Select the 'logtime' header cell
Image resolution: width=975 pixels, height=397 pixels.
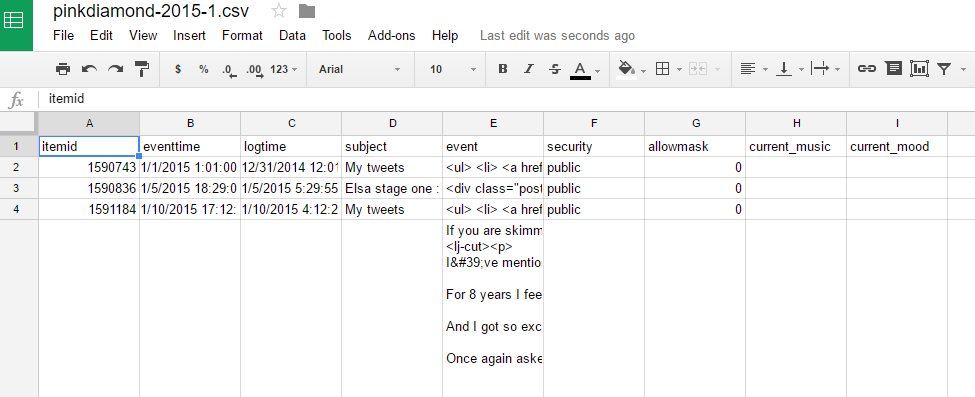pyautogui.click(x=291, y=147)
